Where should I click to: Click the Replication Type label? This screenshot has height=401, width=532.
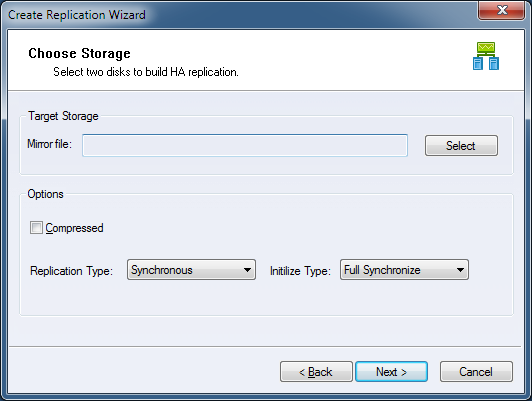click(71, 271)
